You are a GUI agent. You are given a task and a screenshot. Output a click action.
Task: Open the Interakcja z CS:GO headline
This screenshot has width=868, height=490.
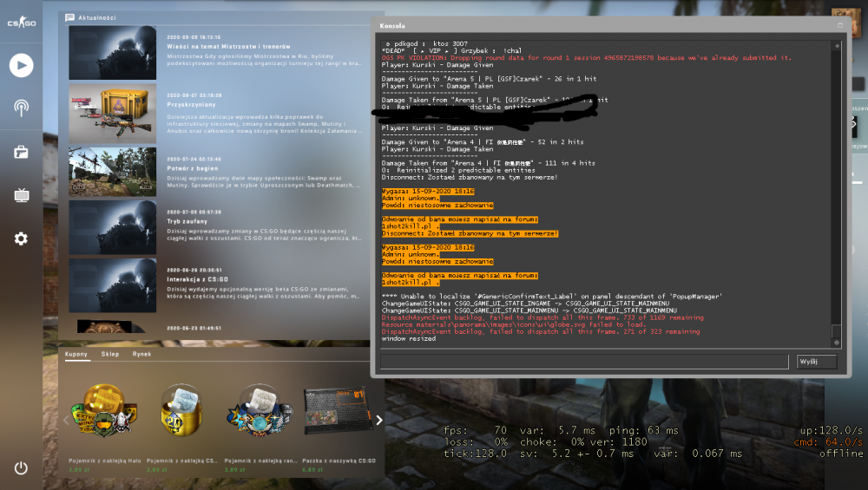(x=197, y=279)
